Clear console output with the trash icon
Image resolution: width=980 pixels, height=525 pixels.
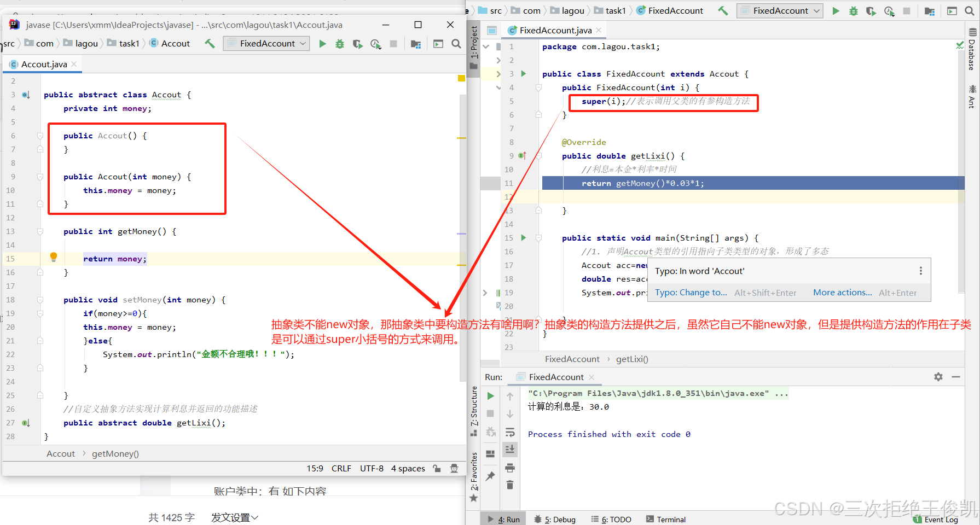point(510,485)
